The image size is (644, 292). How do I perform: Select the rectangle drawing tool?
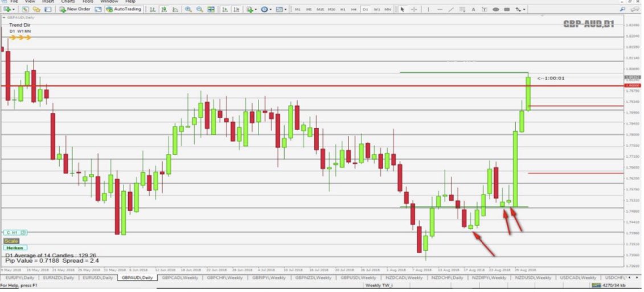507,9
